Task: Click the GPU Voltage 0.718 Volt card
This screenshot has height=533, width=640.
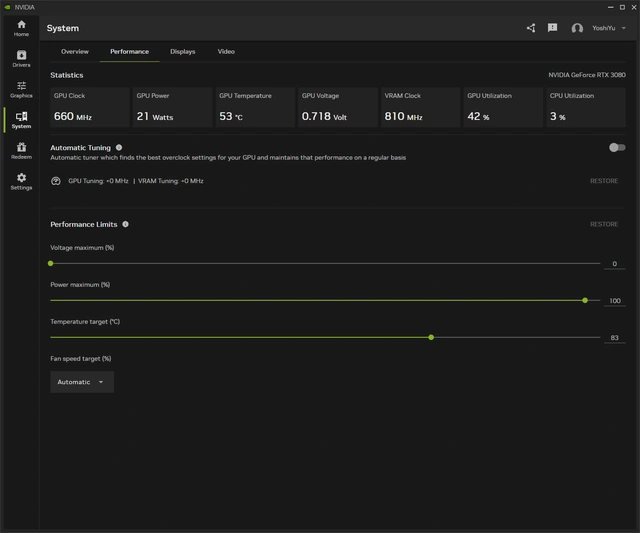Action: click(338, 107)
